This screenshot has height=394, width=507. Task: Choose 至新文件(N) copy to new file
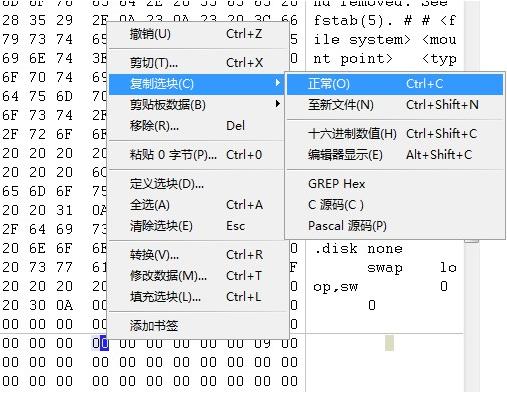[x=395, y=105]
